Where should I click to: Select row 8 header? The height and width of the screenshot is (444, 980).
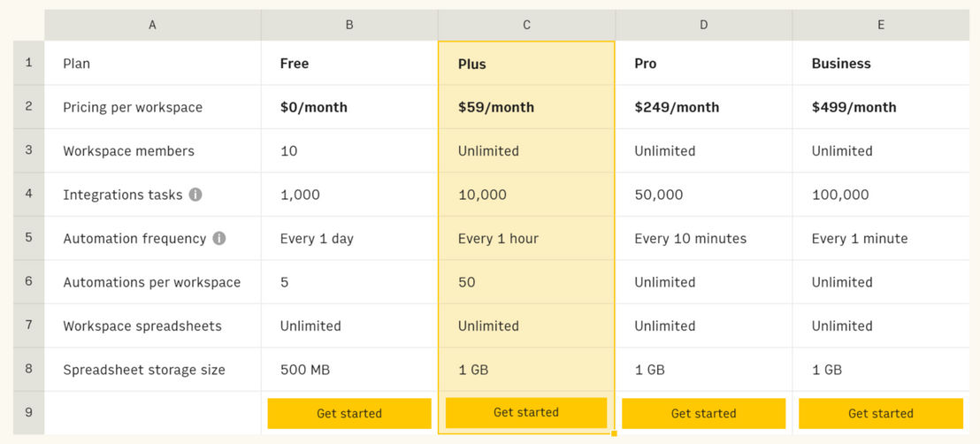(x=29, y=370)
